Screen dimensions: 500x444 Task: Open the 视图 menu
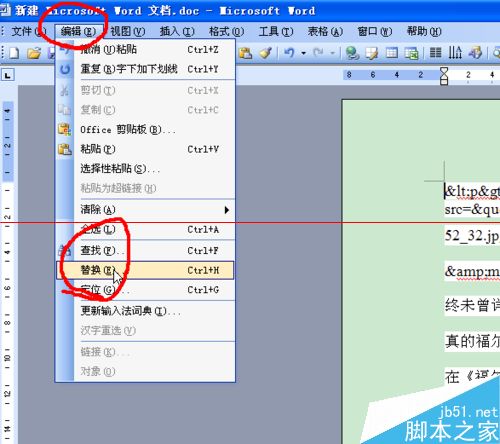pos(127,32)
